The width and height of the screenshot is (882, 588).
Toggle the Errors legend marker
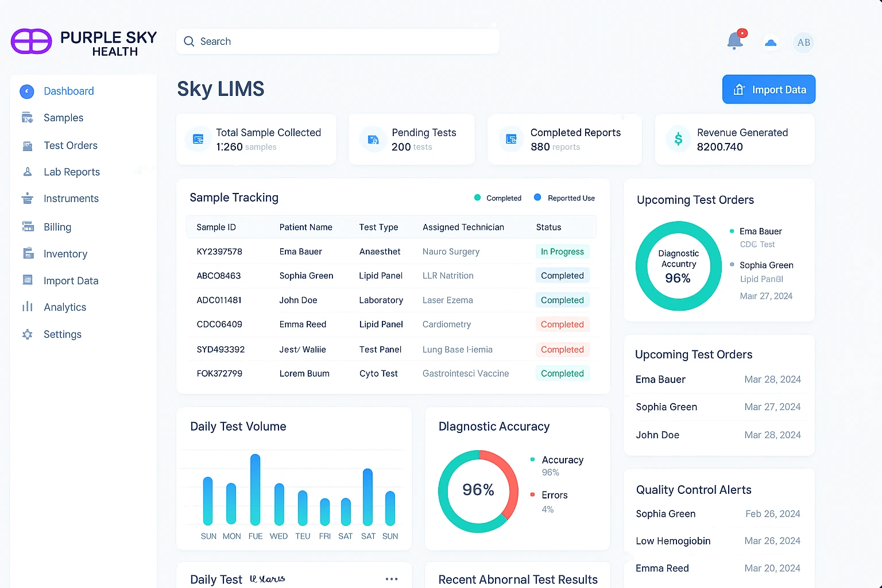coord(532,494)
